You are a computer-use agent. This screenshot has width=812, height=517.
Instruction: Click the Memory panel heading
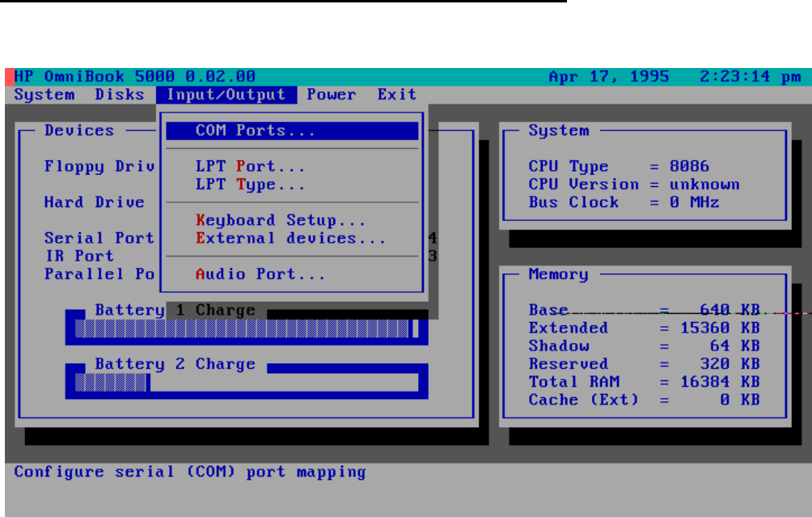(x=558, y=274)
